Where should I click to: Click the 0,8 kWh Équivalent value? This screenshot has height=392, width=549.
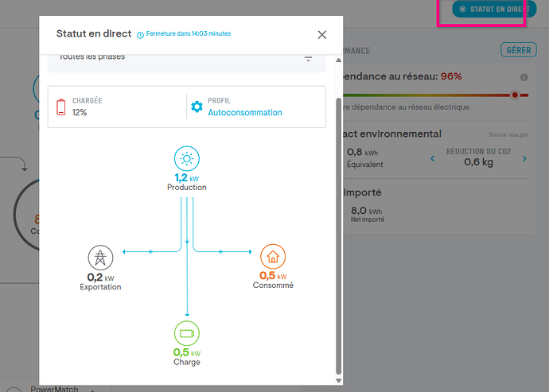pos(362,152)
